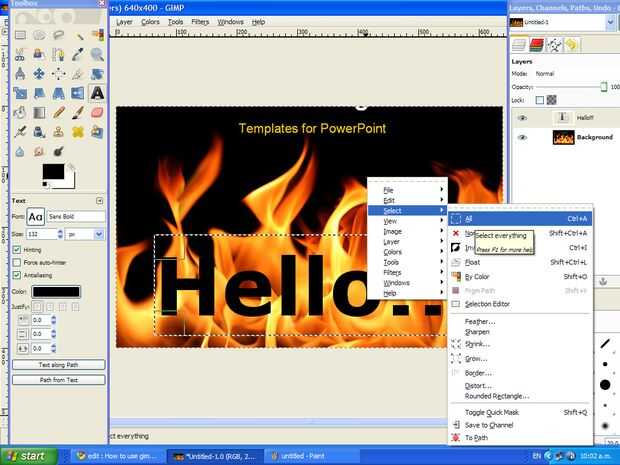Switch to the Paths tab in dock
This screenshot has height=465, width=620.
(x=554, y=45)
